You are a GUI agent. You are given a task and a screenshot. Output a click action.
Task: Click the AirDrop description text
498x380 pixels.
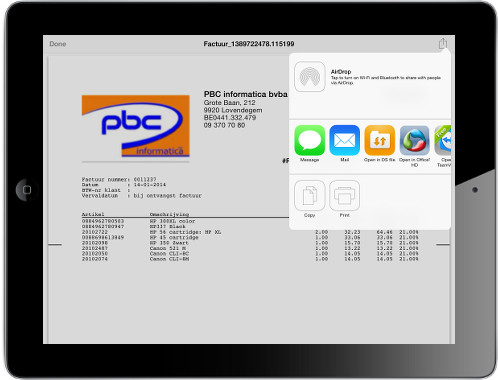(x=386, y=80)
